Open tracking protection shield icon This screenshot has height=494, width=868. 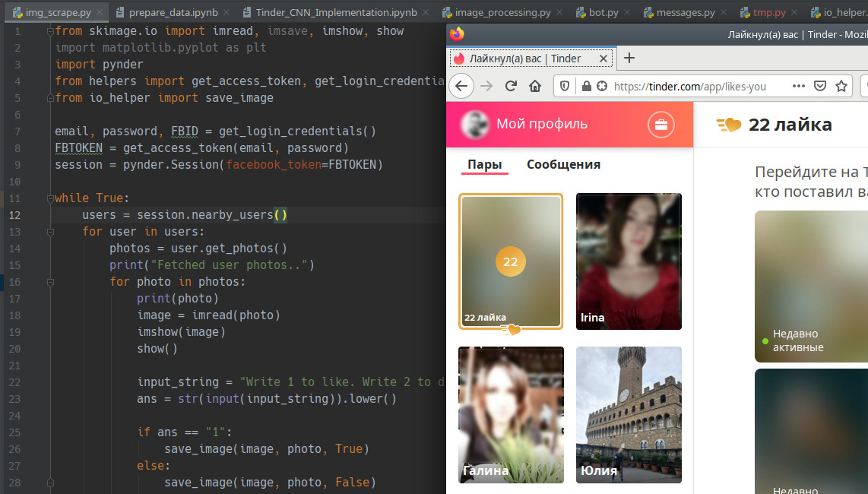tap(565, 86)
